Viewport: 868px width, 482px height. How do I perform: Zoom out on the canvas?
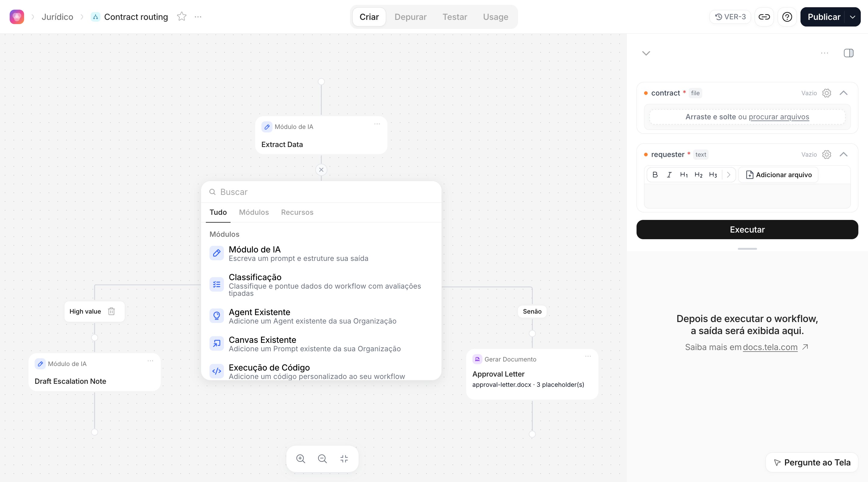point(322,459)
